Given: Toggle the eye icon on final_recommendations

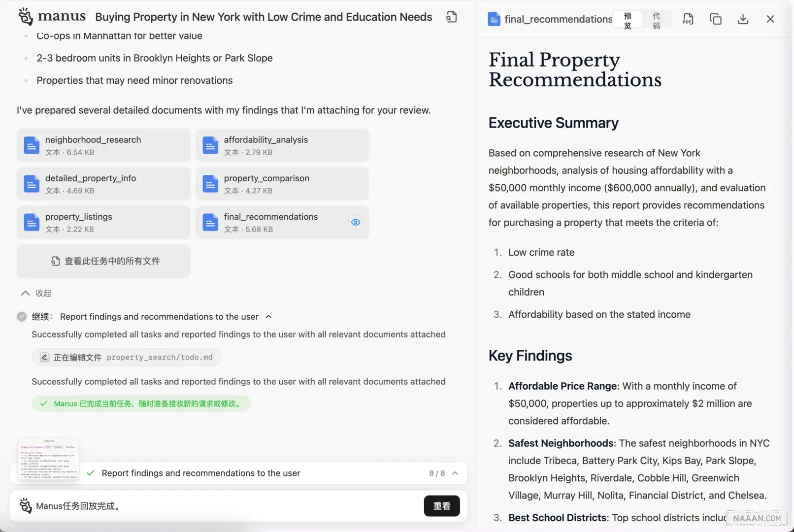Looking at the screenshot, I should point(356,222).
